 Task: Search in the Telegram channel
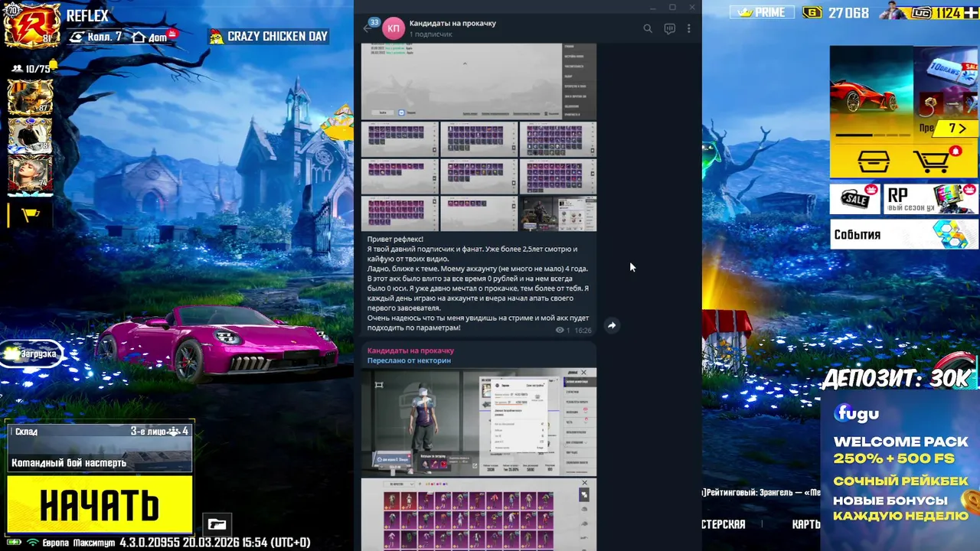pos(648,28)
